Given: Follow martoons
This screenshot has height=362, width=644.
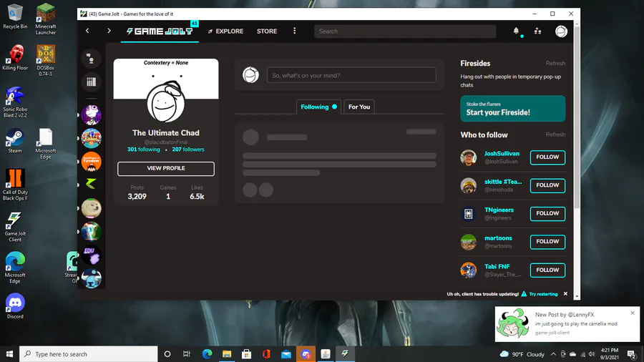Looking at the screenshot, I should 547,242.
